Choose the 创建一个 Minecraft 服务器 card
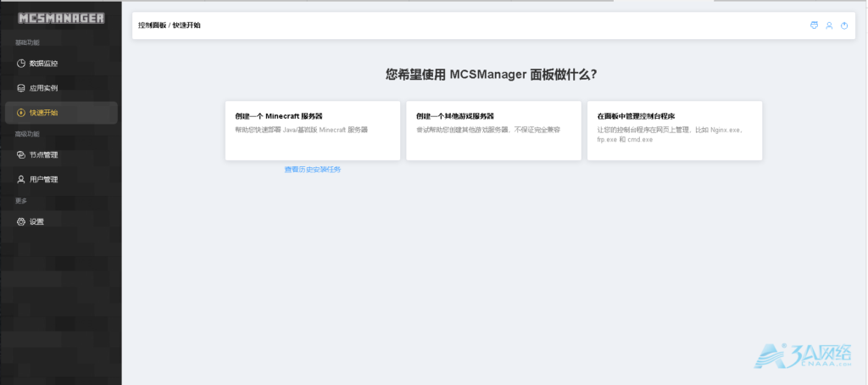The image size is (868, 385). pyautogui.click(x=313, y=131)
